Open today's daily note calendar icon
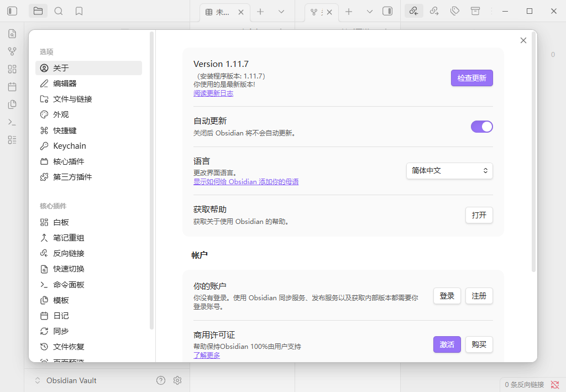The height and width of the screenshot is (392, 566). [12, 87]
